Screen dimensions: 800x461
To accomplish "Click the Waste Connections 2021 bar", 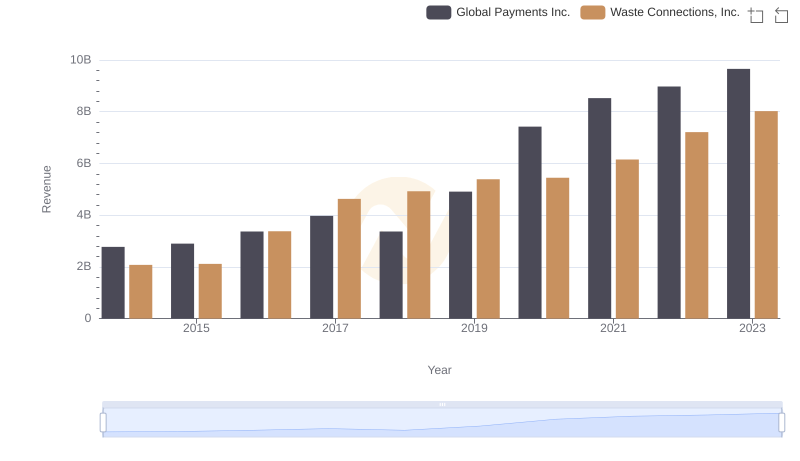I will [628, 239].
